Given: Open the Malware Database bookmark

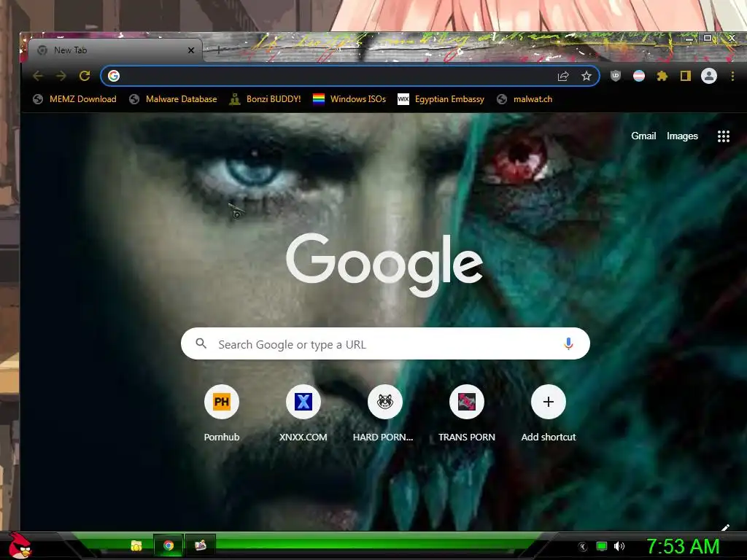Looking at the screenshot, I should pyautogui.click(x=174, y=99).
